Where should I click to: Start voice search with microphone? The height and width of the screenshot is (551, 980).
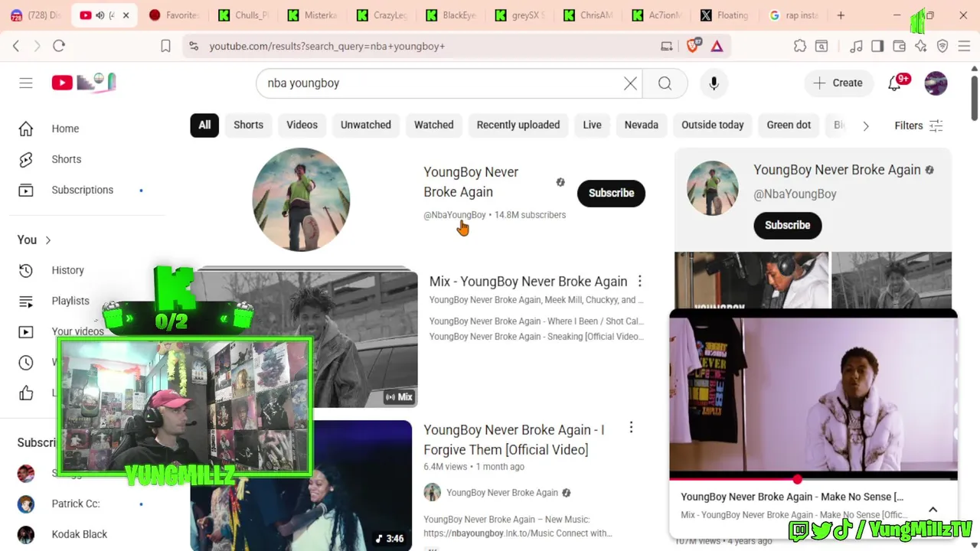click(714, 83)
